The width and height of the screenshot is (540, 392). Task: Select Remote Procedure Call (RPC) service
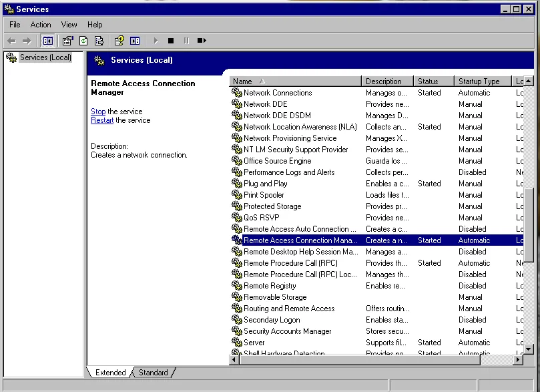(290, 263)
